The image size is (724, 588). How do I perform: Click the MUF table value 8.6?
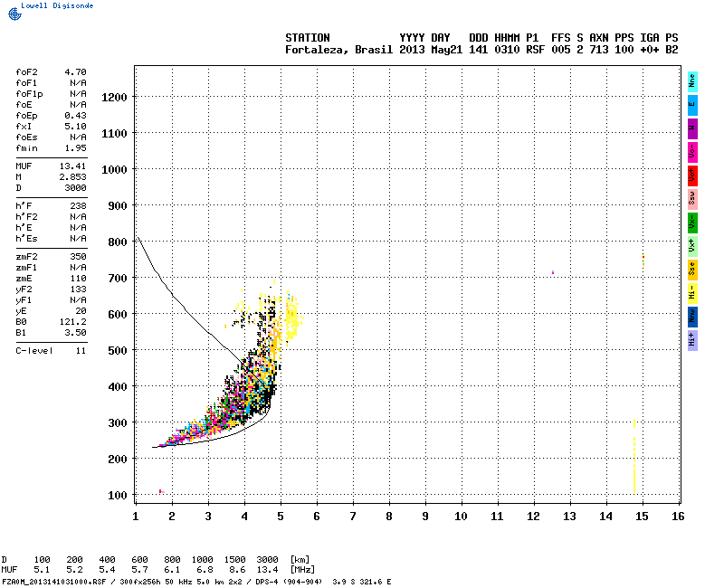[x=237, y=570]
